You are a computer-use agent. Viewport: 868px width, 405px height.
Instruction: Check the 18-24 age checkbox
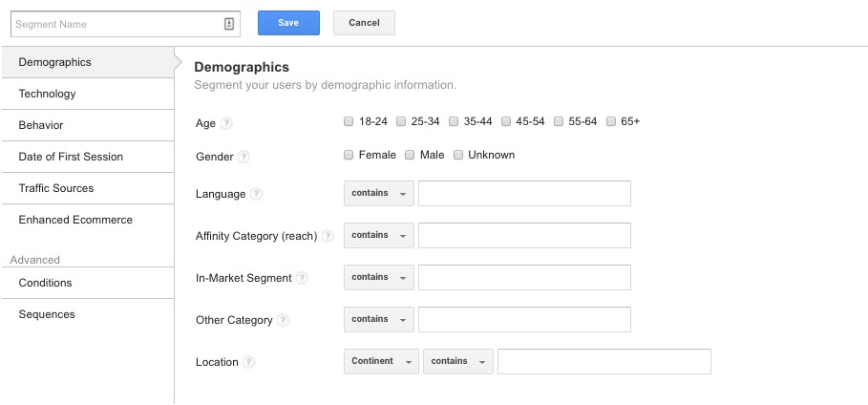coord(349,122)
